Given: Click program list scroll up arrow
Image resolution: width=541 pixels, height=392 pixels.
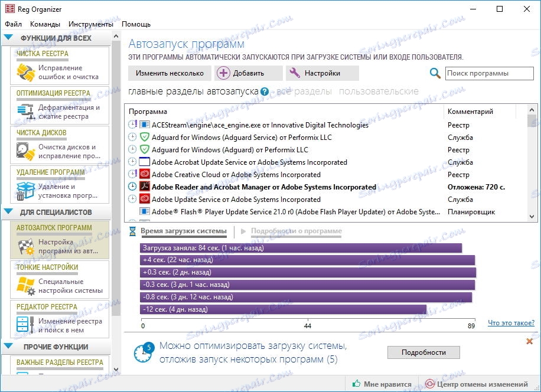Looking at the screenshot, I should point(532,110).
